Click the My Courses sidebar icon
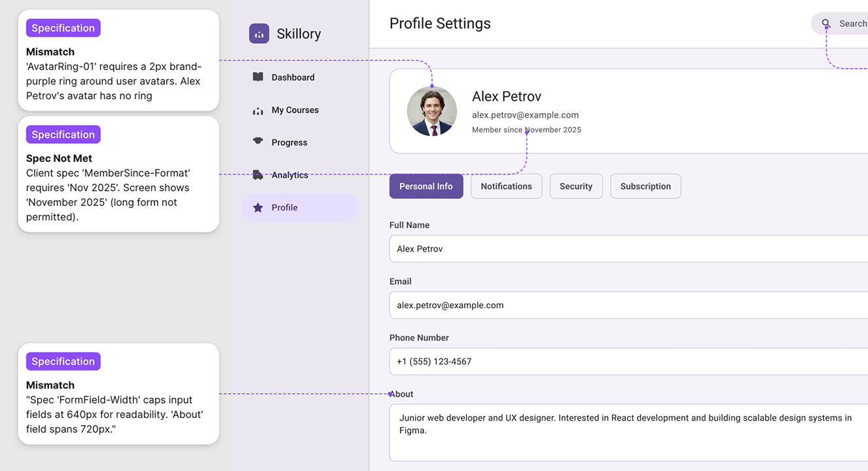Screen dimensions: 868x471 tap(258, 111)
